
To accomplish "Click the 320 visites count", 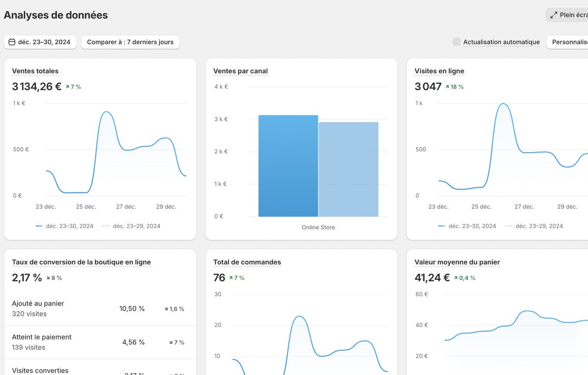I will (29, 314).
